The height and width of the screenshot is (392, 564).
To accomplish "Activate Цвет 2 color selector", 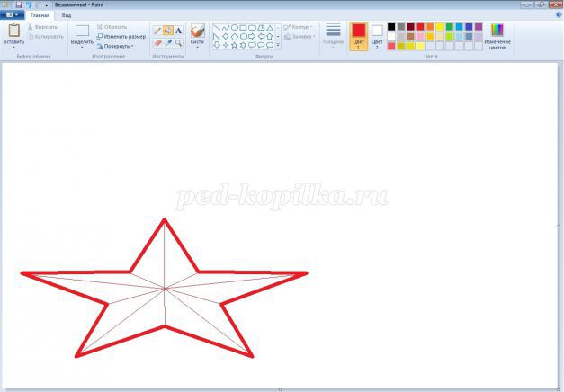I will click(x=377, y=36).
